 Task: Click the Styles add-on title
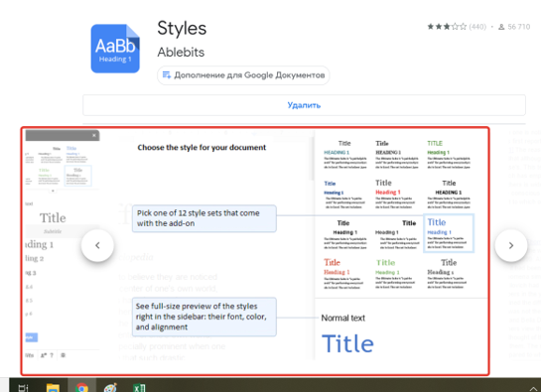(182, 29)
